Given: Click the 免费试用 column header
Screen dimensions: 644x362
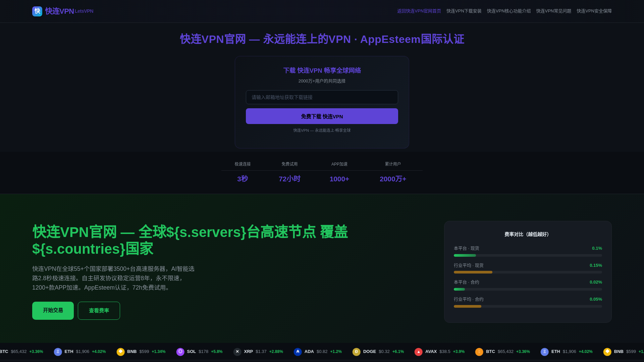Looking at the screenshot, I should pyautogui.click(x=289, y=164).
